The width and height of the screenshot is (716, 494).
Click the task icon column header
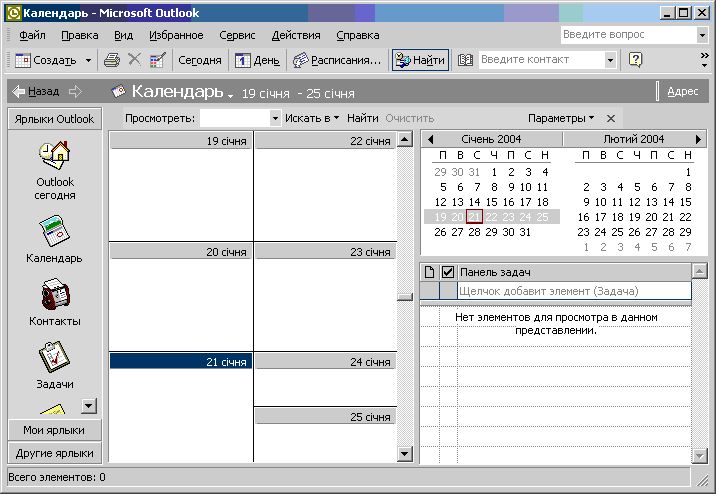click(429, 272)
